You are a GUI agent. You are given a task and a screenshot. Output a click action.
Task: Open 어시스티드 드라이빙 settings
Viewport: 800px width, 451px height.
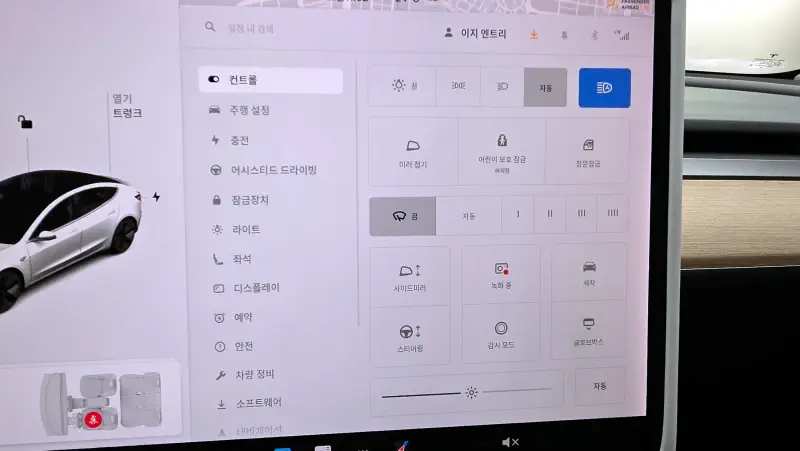click(x=263, y=170)
